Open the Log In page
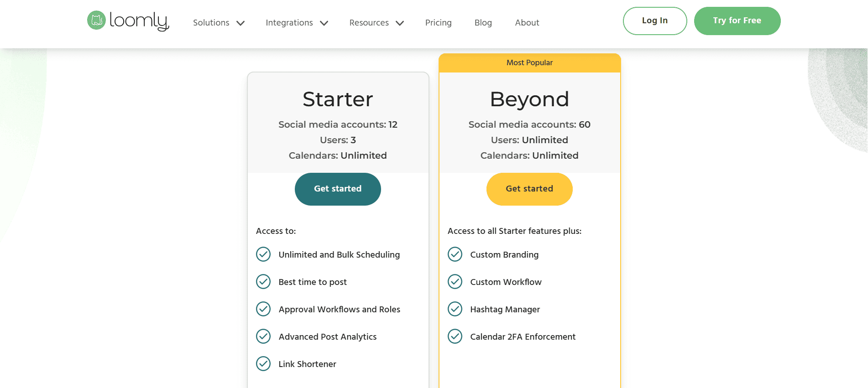 coord(655,21)
